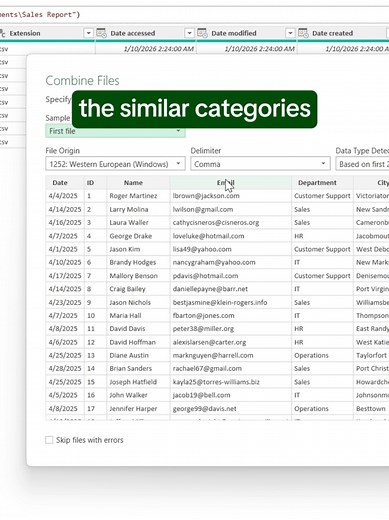Open the Extension column filter dropdown

[88, 33]
